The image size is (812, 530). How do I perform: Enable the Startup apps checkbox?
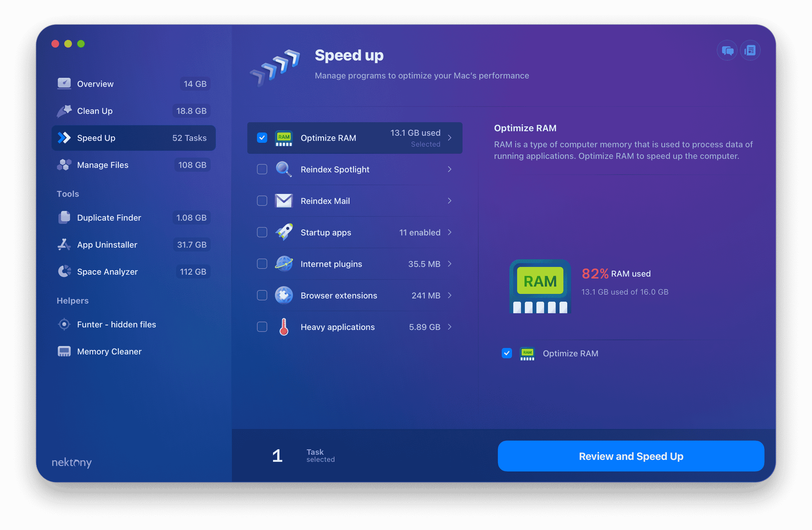[x=261, y=232]
